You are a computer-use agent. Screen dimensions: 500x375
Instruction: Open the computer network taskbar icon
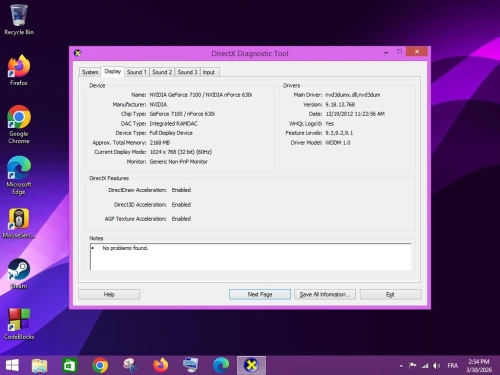click(x=190, y=365)
